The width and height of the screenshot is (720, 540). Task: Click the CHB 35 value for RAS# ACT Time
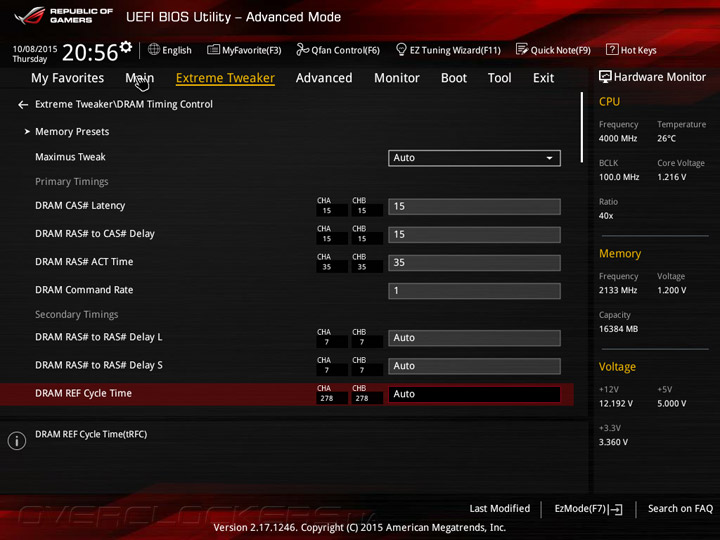[x=362, y=267]
